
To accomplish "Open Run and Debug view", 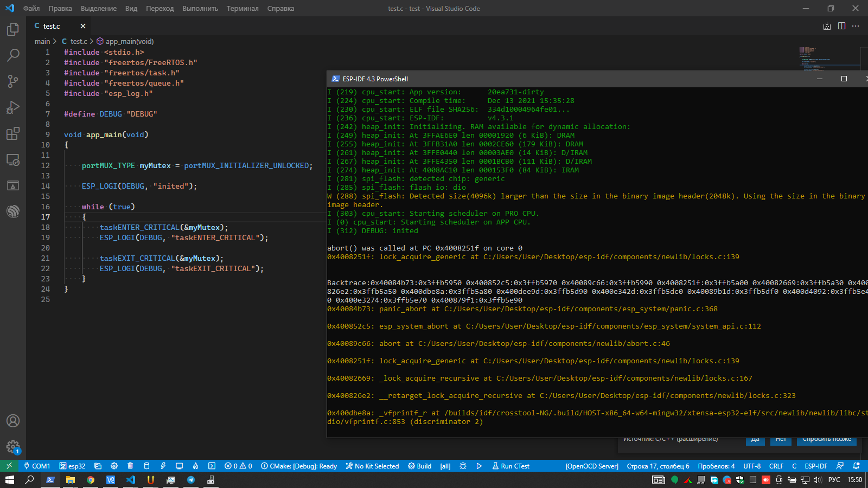I will pos(13,107).
